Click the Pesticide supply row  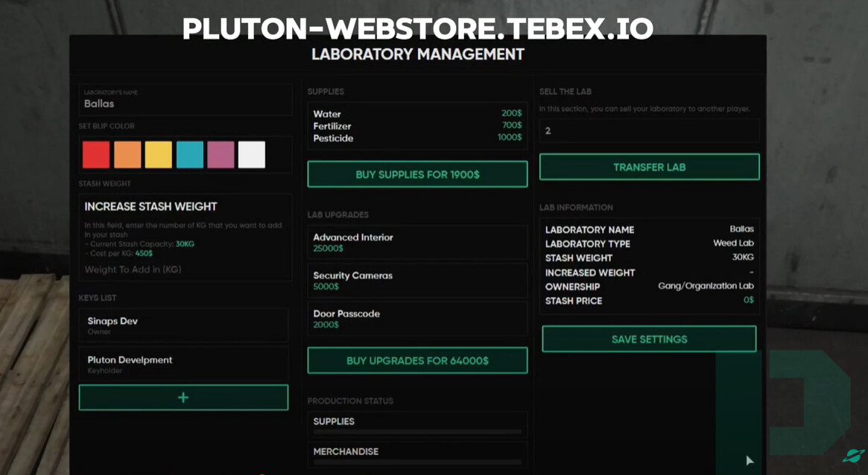click(417, 138)
